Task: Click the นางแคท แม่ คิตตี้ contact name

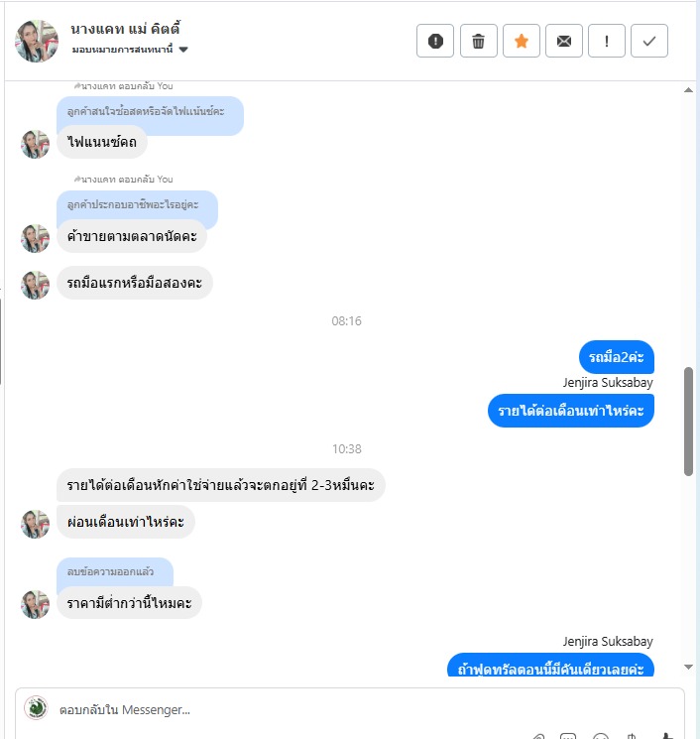Action: (125, 29)
